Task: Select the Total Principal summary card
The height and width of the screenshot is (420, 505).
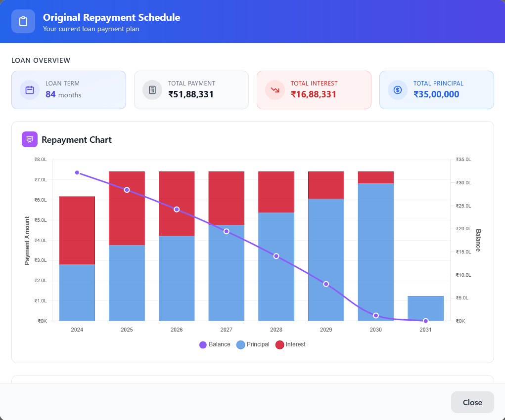Action: tap(436, 89)
